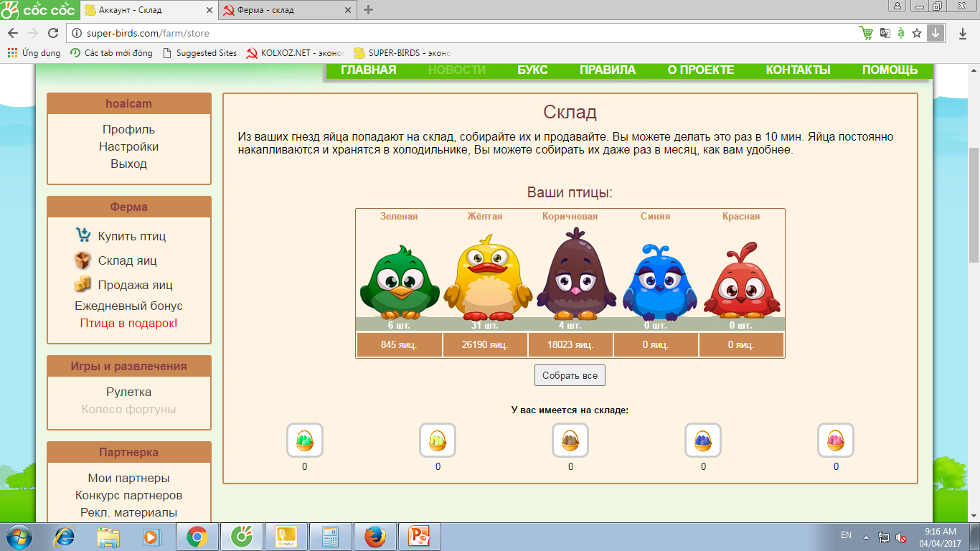Click the Собрать все button
The width and height of the screenshot is (980, 551).
570,375
